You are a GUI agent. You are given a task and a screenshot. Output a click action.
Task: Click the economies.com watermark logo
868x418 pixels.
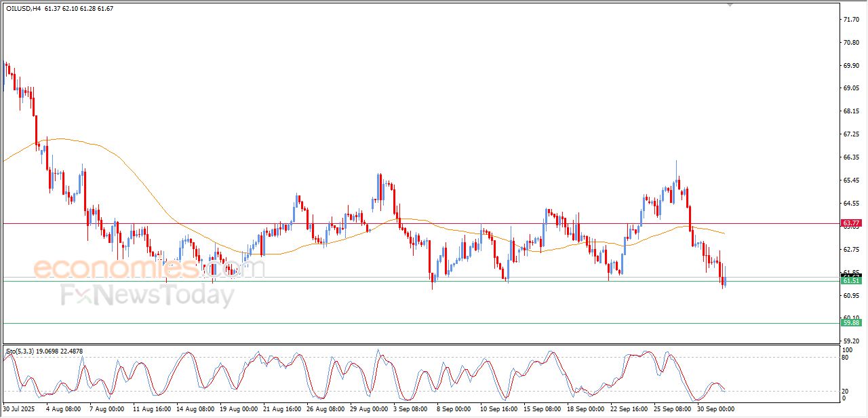149,269
